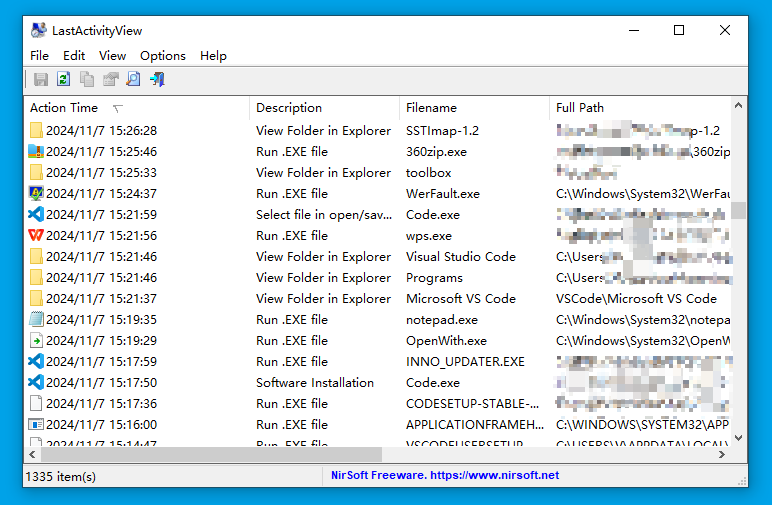Image resolution: width=772 pixels, height=505 pixels.
Task: Select the toolbox filename cell
Action: coord(428,173)
